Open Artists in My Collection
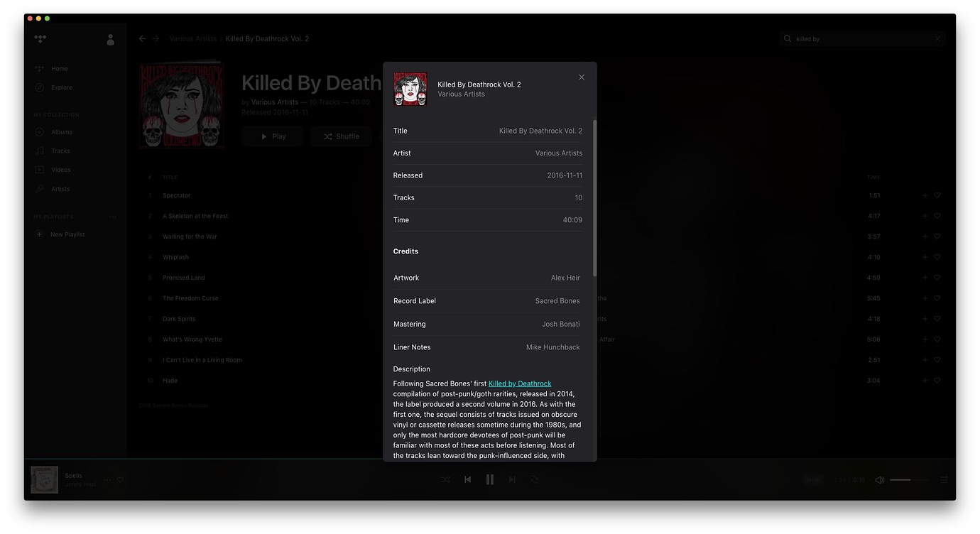This screenshot has width=980, height=534. [x=60, y=189]
